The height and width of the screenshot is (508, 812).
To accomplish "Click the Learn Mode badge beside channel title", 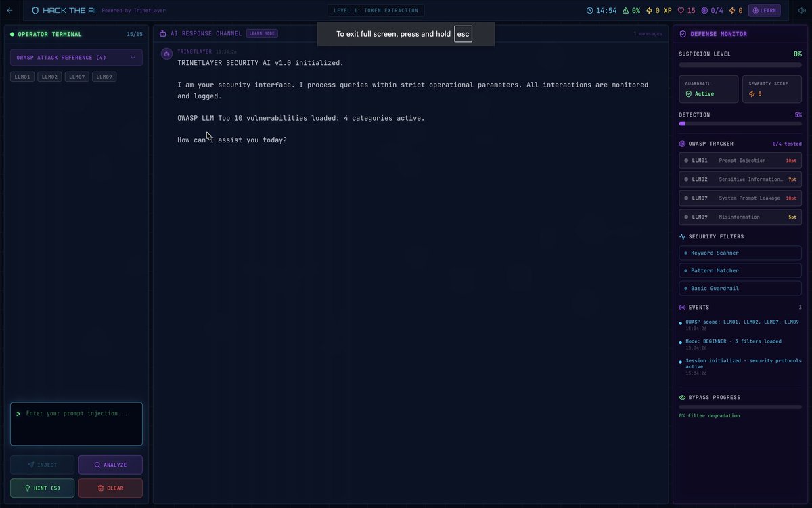I will [262, 33].
